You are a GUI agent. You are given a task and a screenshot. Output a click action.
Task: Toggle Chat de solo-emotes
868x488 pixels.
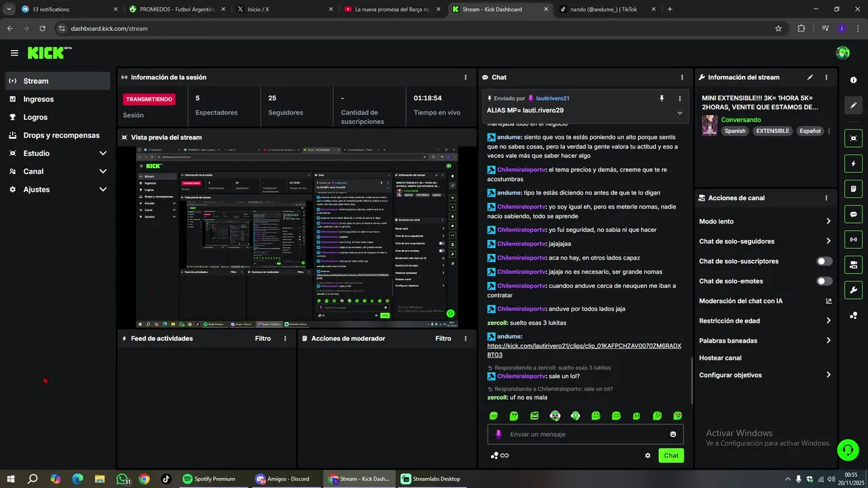(824, 281)
